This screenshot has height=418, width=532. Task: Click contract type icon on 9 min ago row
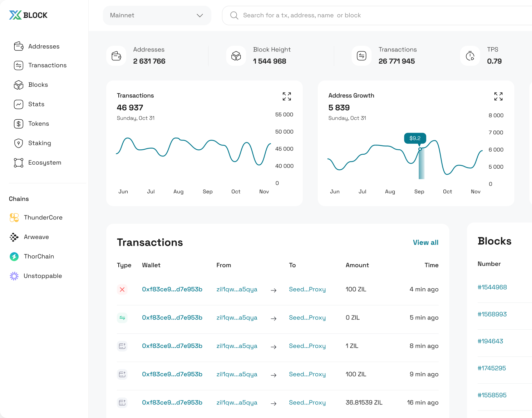tap(122, 374)
